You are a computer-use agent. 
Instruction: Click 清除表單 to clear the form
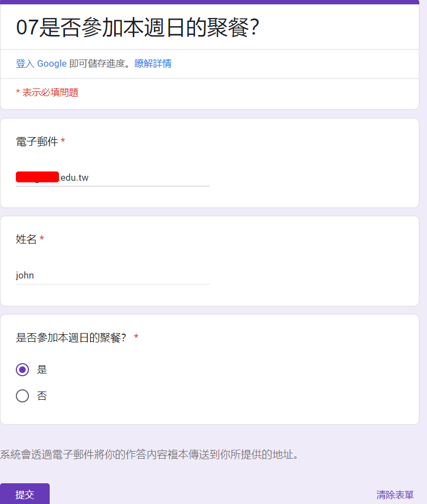point(395,495)
